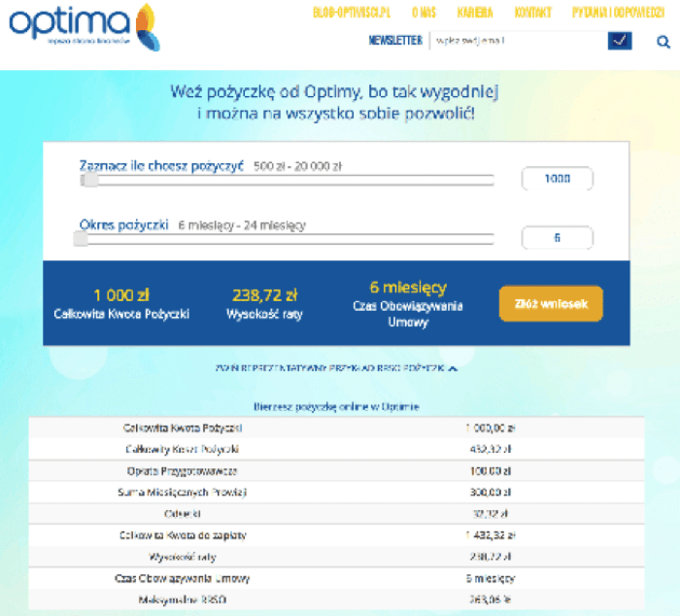Select the 1 432,32 zł total payable value
The image size is (680, 616).
tap(491, 535)
